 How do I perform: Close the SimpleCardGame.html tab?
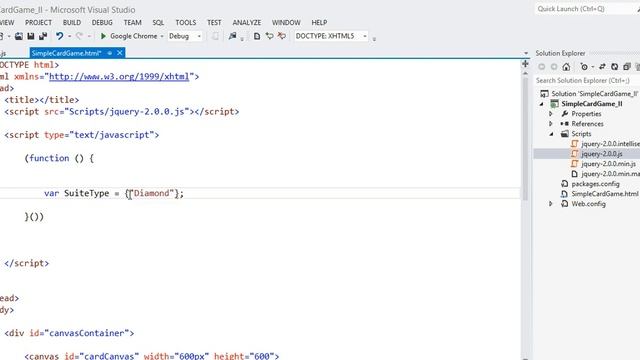[x=120, y=53]
